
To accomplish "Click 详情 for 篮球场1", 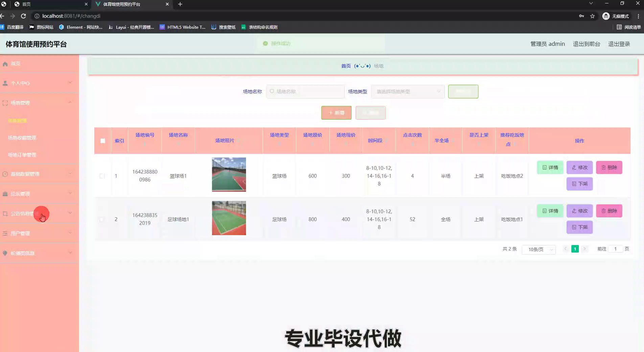I will (550, 168).
